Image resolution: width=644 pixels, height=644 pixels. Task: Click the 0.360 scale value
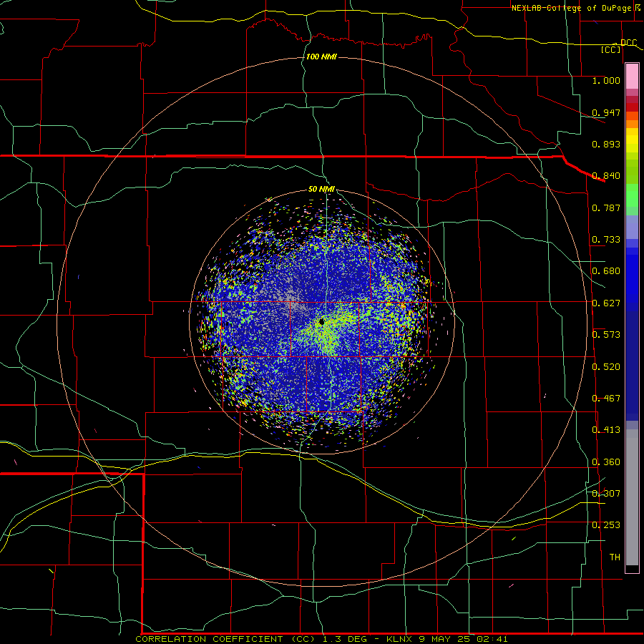(x=606, y=462)
